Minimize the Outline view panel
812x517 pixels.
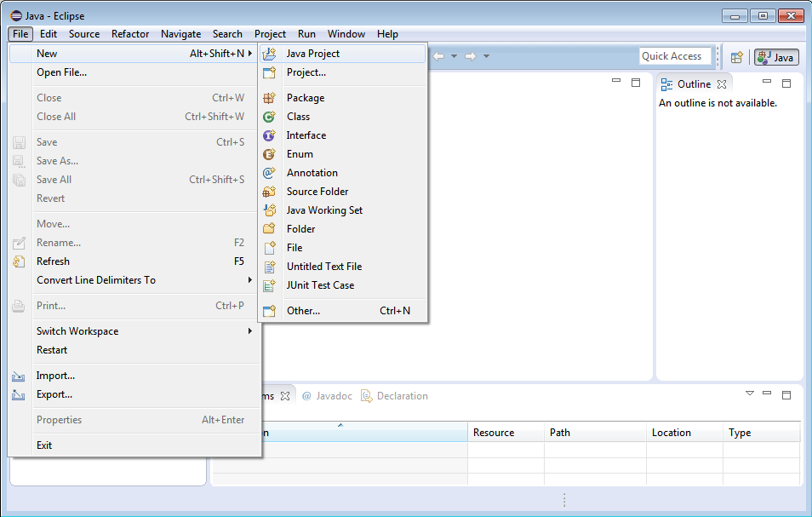pos(767,81)
